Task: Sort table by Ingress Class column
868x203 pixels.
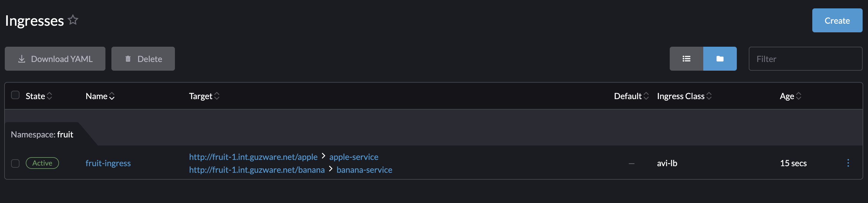Action: click(x=684, y=96)
